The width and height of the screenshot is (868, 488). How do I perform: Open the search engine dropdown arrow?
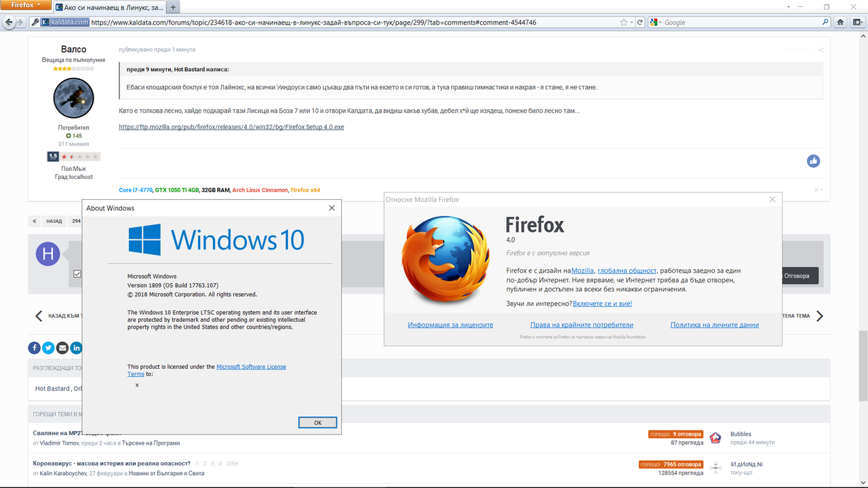(661, 22)
